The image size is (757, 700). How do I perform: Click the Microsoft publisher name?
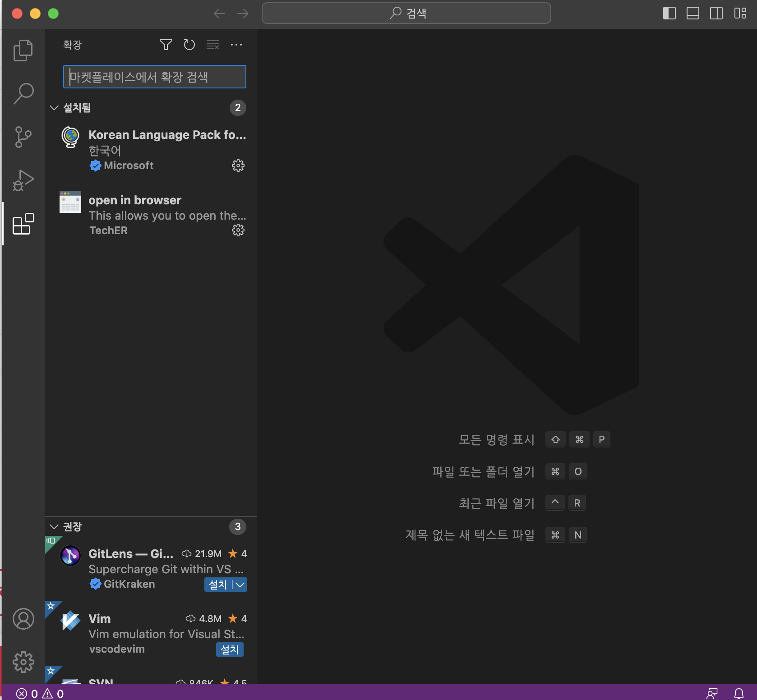tap(129, 166)
